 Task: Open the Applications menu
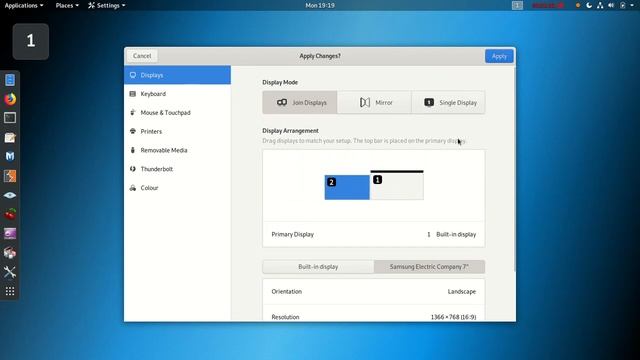point(24,5)
